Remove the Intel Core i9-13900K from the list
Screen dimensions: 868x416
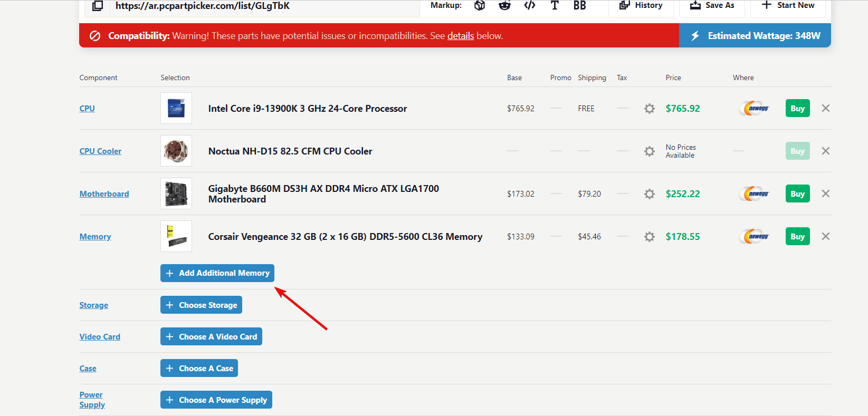(x=826, y=108)
